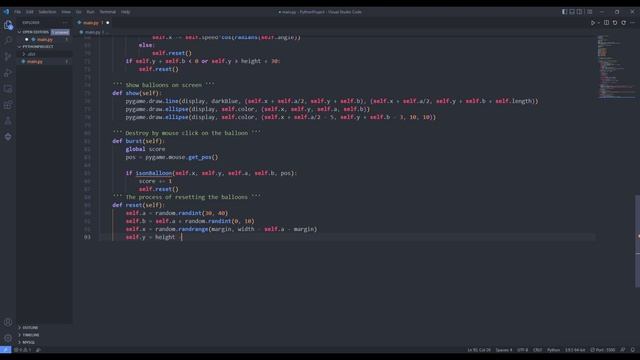
Task: Open Explorer panel ellipsis menu
Action: [x=65, y=22]
